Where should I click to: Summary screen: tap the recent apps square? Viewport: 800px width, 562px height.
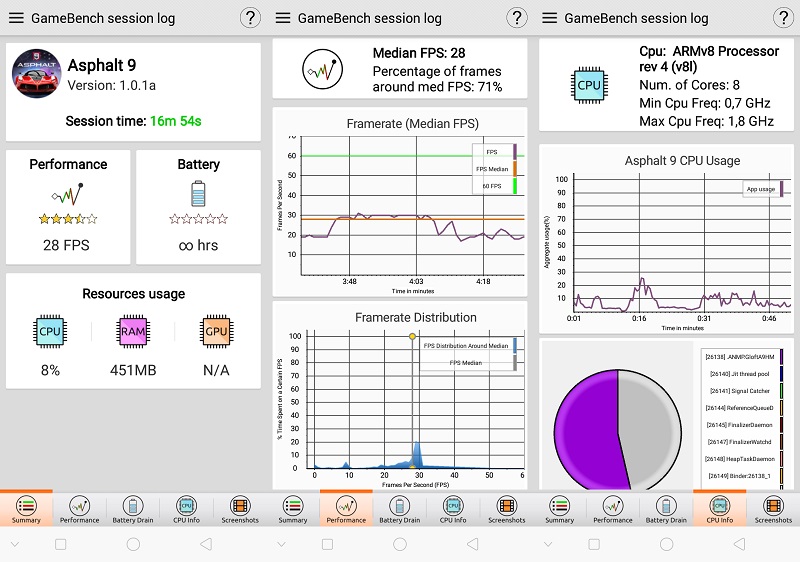(60, 544)
